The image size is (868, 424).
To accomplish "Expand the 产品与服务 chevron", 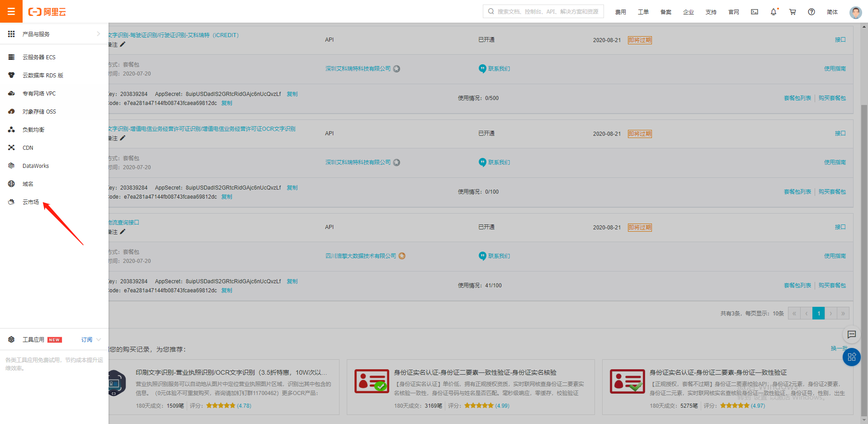I will coord(99,34).
